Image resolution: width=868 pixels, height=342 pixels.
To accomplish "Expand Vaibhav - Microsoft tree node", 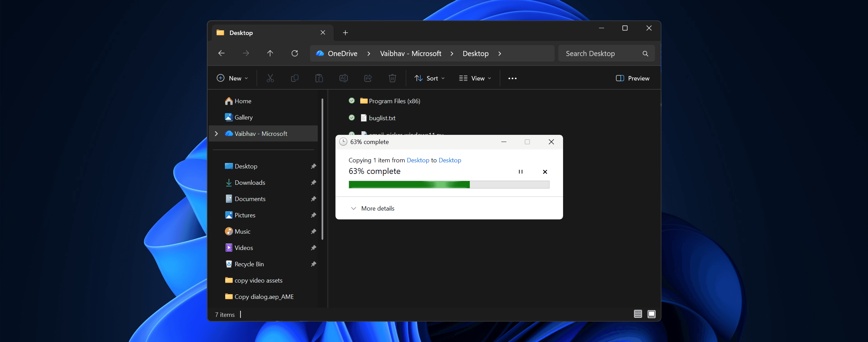I will coord(216,134).
